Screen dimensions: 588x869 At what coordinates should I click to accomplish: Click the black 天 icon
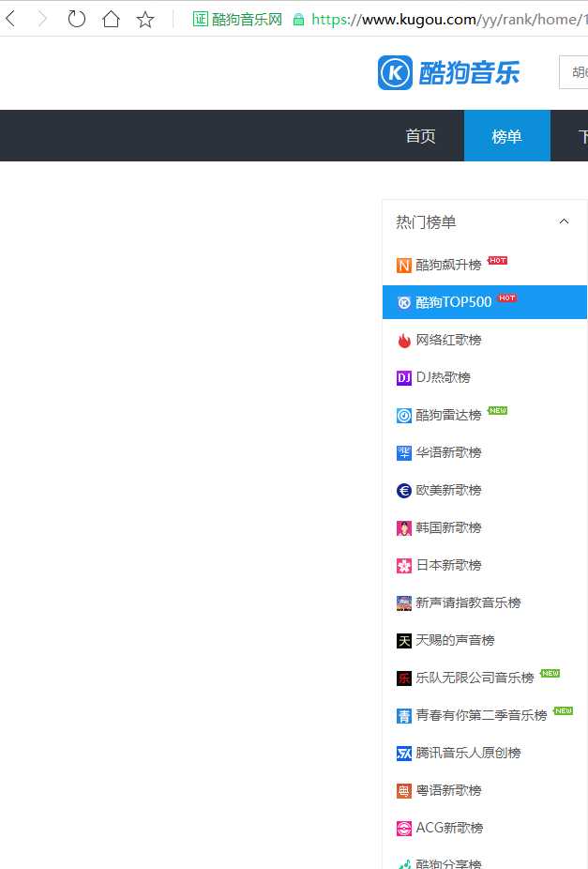point(403,641)
